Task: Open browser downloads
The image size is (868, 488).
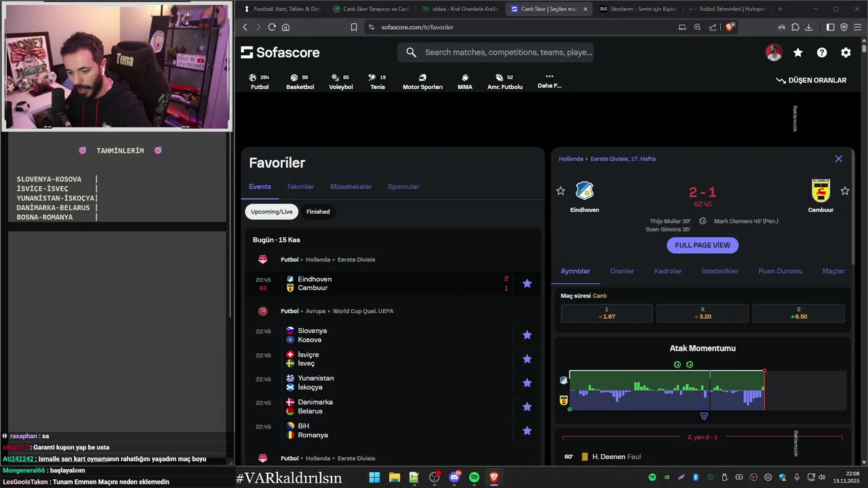Action: [808, 27]
